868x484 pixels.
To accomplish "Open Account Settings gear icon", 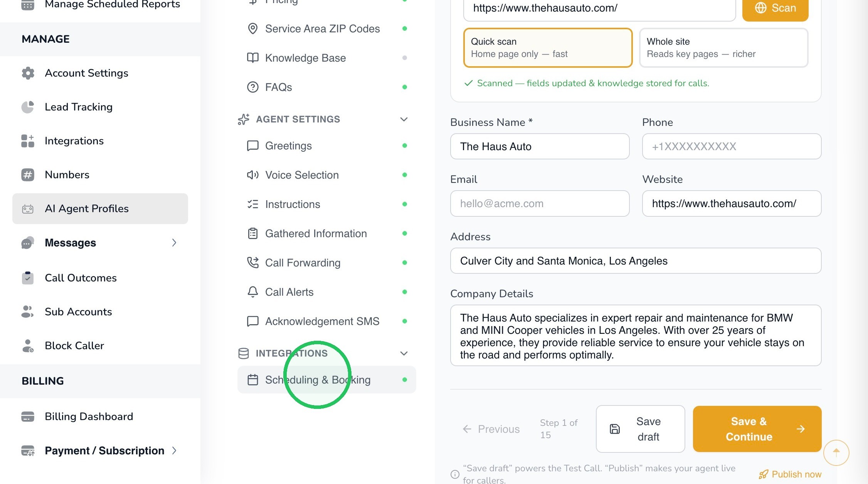I will [x=28, y=73].
